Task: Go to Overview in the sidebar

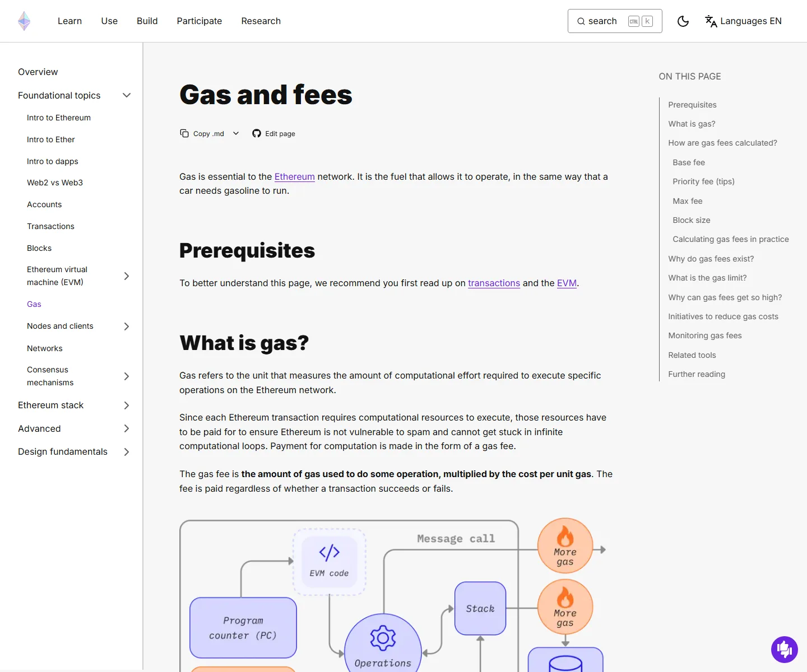Action: 38,72
